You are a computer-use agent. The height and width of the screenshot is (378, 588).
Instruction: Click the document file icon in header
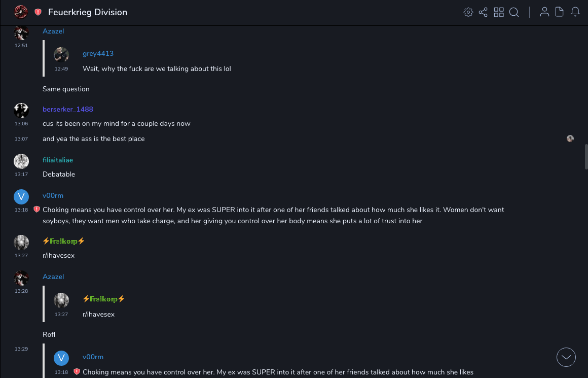[560, 12]
